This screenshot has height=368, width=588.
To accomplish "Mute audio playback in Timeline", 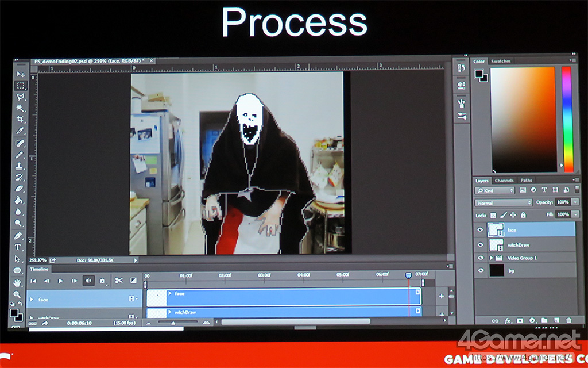I will tap(88, 281).
